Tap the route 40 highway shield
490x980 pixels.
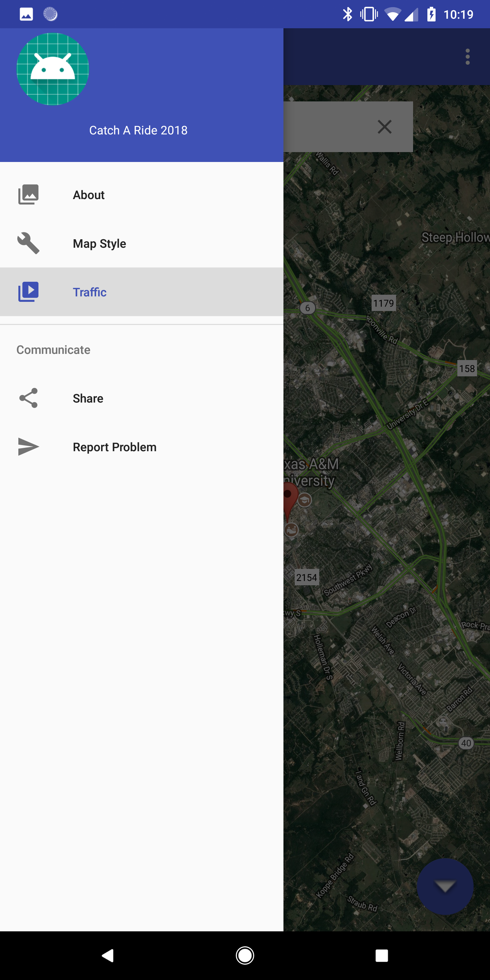pos(466,743)
